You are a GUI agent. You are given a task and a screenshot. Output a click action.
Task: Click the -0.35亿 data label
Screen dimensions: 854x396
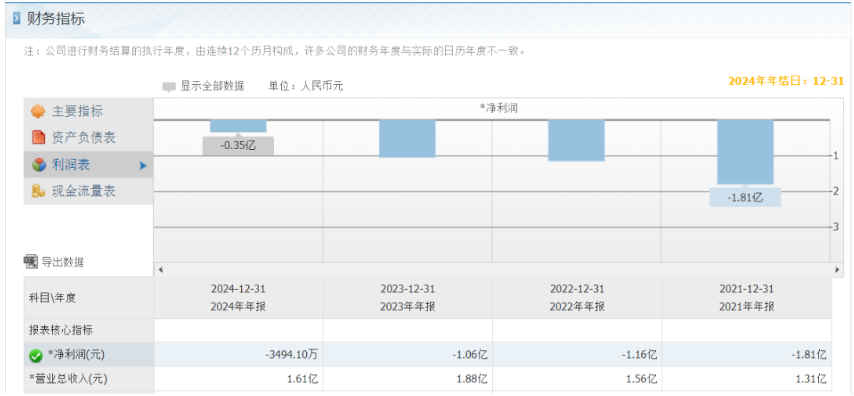[x=238, y=146]
